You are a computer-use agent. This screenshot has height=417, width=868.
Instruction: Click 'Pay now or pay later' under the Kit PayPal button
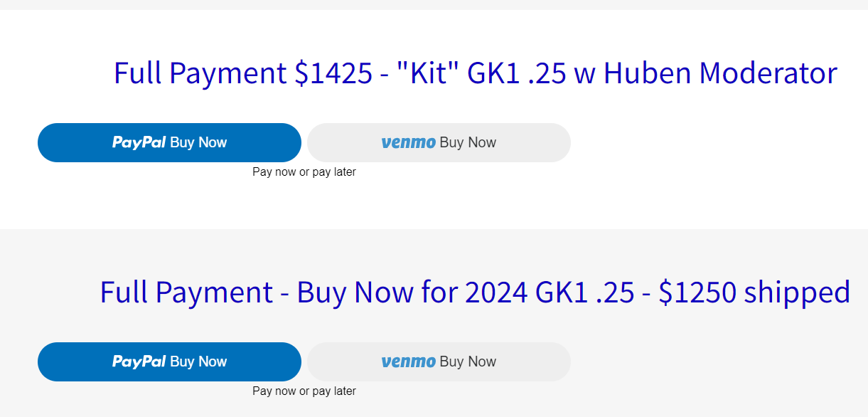point(304,171)
